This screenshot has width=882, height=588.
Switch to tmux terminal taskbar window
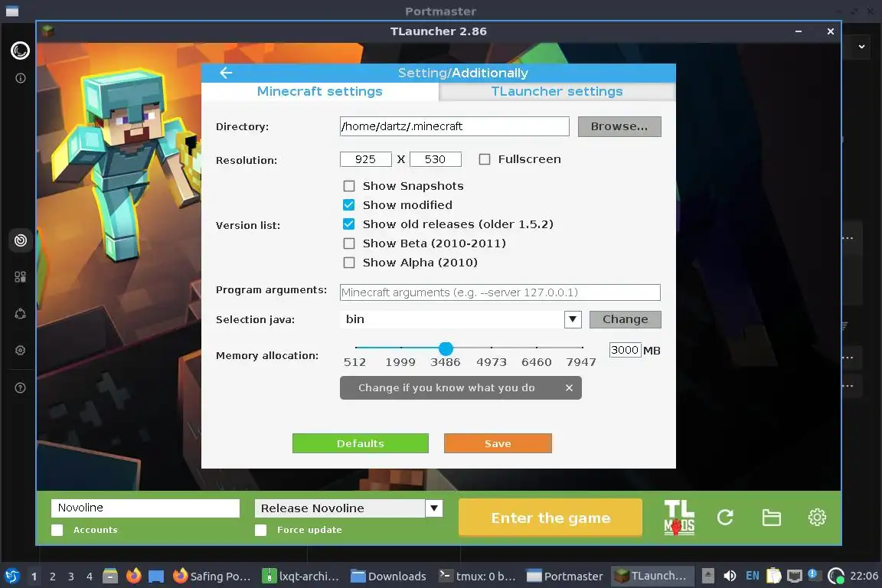point(478,576)
